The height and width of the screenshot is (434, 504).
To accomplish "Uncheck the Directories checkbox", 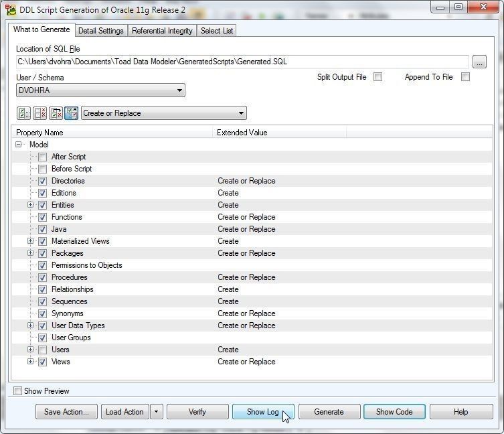I will point(42,181).
